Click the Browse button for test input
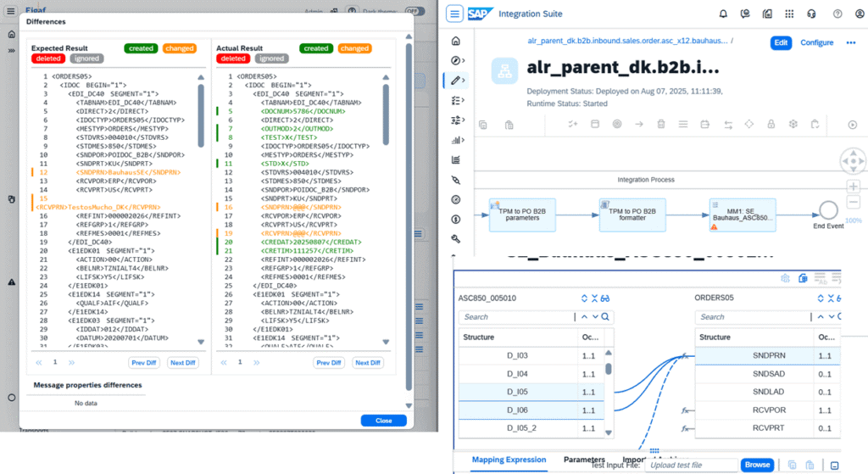Viewport: 868px width, 474px height. 757,465
